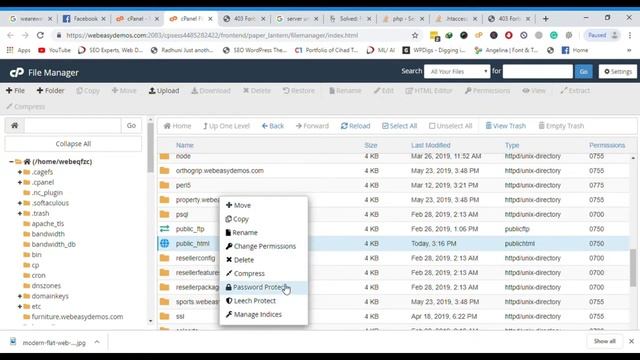640x360 pixels.
Task: Go Back in file manager
Action: coord(273,126)
